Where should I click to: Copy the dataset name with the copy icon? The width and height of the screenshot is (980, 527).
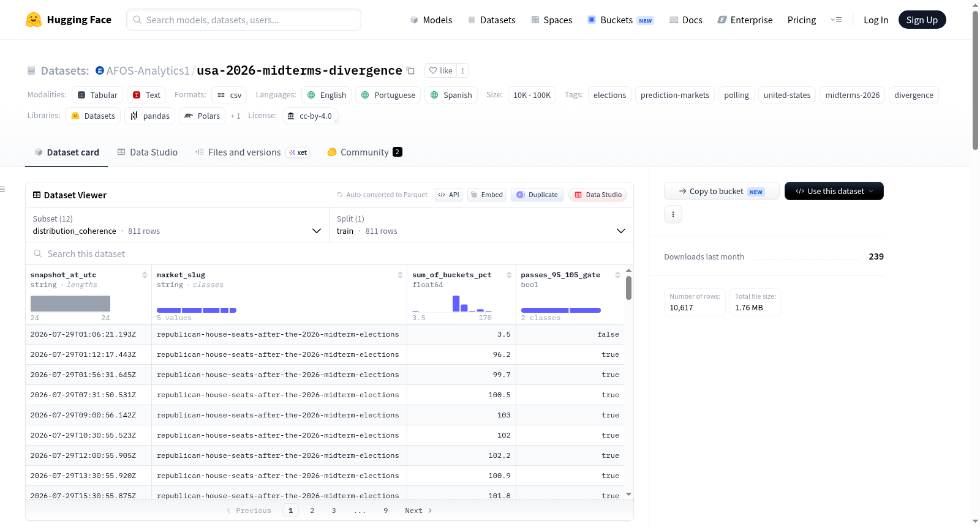(x=411, y=70)
